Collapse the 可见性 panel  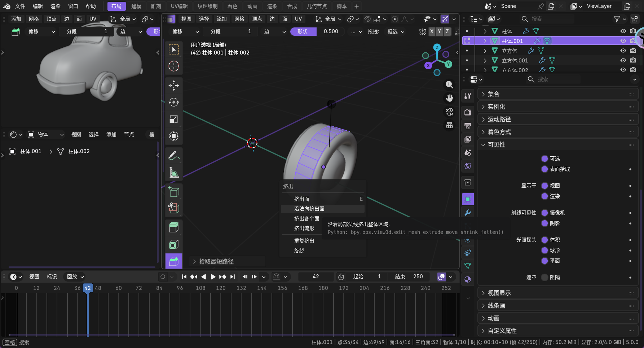(x=496, y=144)
